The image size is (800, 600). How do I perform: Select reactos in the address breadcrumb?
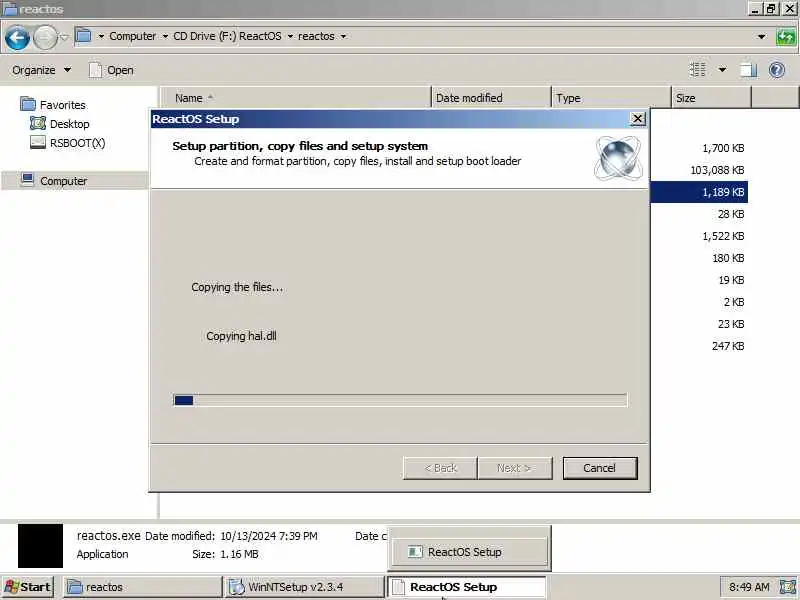(x=316, y=36)
